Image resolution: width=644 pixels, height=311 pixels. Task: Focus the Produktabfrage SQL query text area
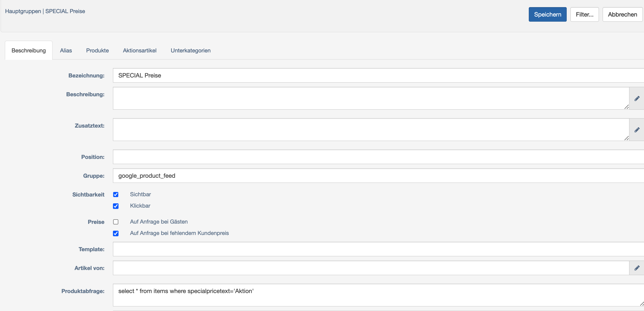coord(378,295)
